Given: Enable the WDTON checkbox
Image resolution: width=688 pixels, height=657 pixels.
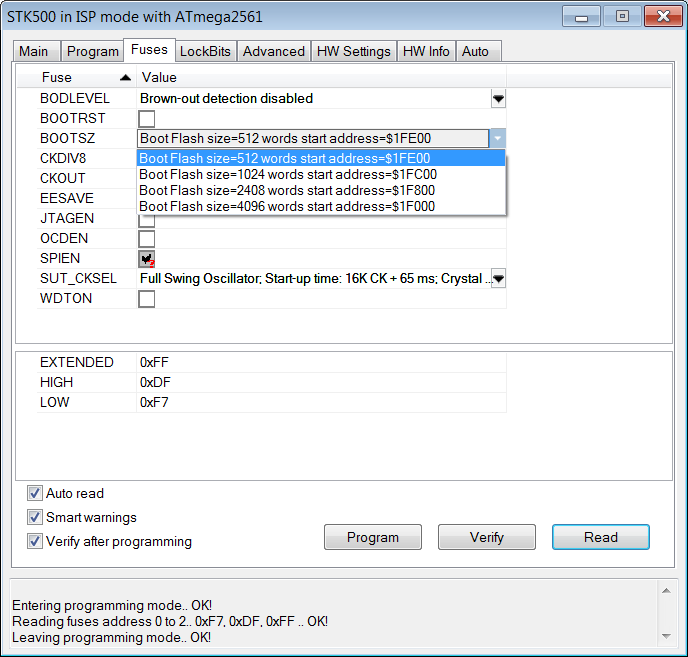Looking at the screenshot, I should coord(147,299).
